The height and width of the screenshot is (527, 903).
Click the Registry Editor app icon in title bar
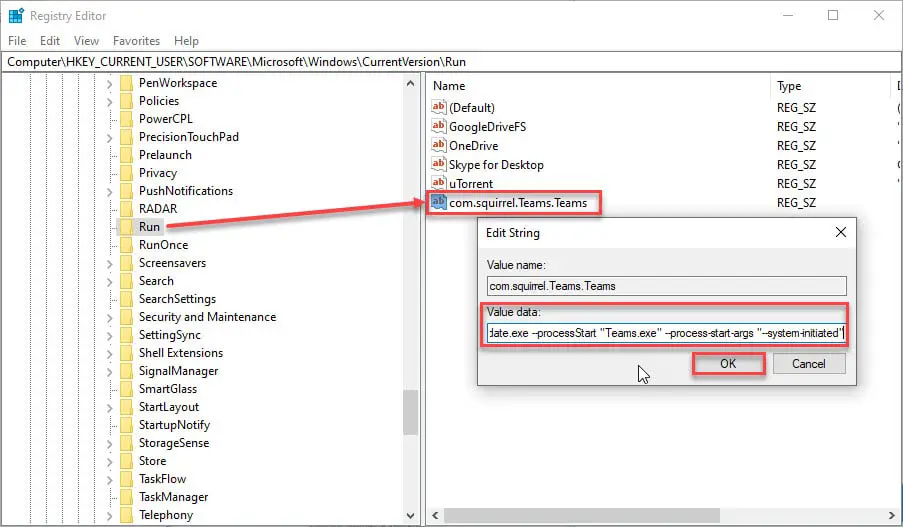(x=16, y=16)
